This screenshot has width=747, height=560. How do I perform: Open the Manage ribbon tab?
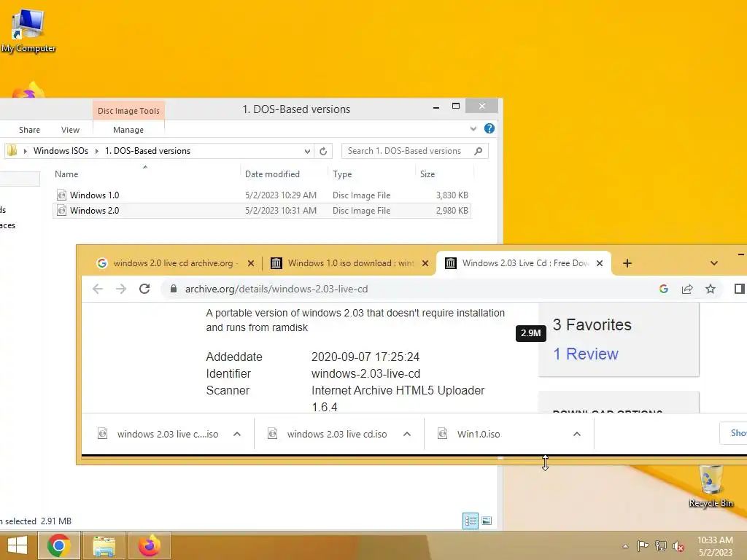pyautogui.click(x=128, y=130)
